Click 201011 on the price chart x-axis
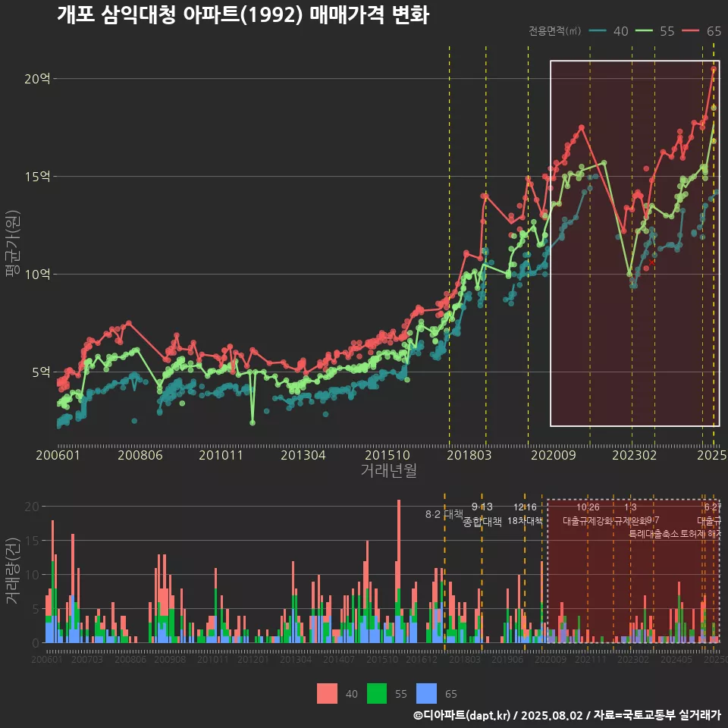The height and width of the screenshot is (728, 728). [221, 455]
